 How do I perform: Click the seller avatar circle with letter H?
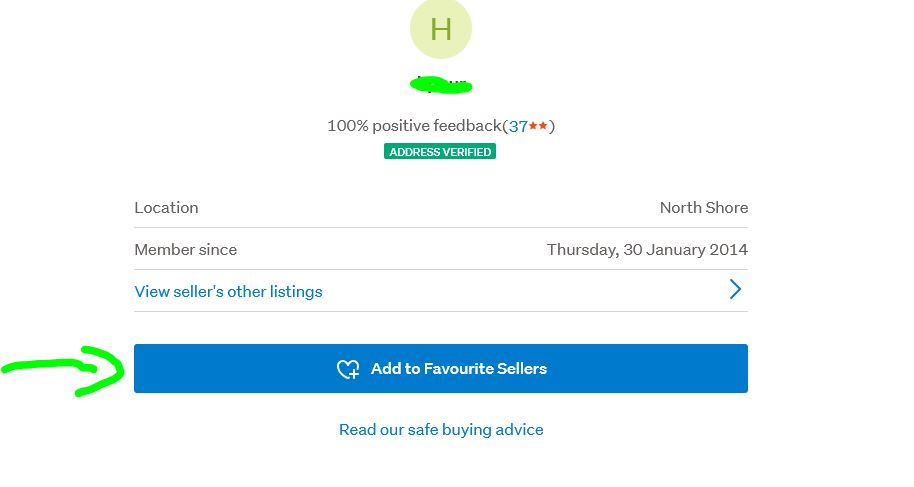440,29
